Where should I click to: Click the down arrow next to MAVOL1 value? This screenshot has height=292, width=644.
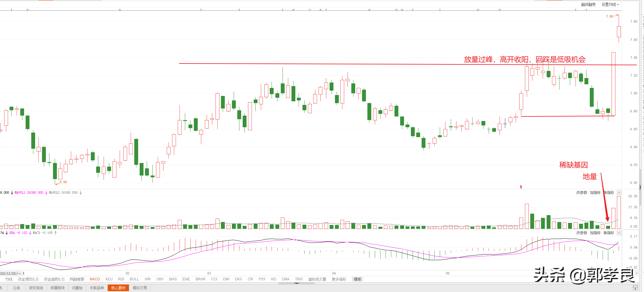point(46,193)
